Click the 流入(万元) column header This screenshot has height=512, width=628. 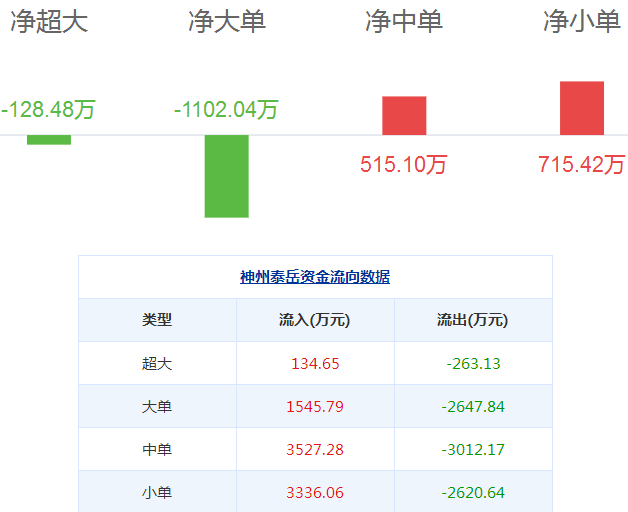click(315, 320)
